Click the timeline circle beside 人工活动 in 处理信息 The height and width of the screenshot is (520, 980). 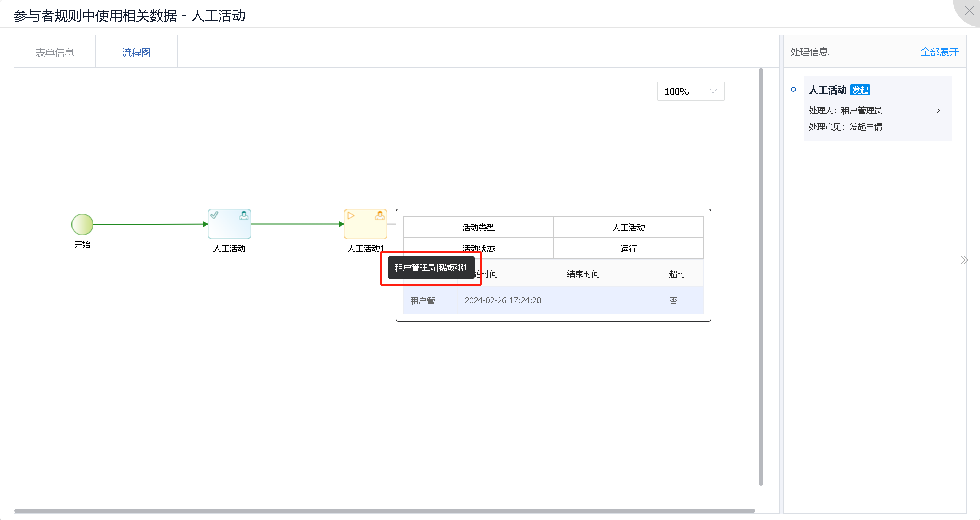(x=793, y=89)
